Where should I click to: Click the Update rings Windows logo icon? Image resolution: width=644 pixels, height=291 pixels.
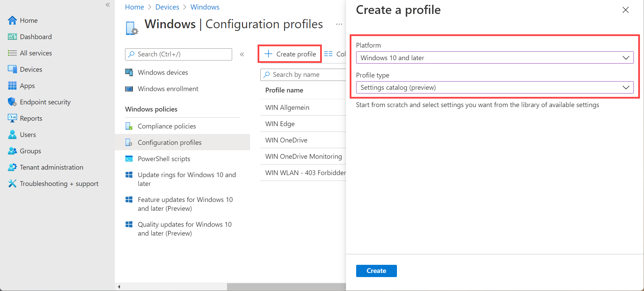point(129,175)
